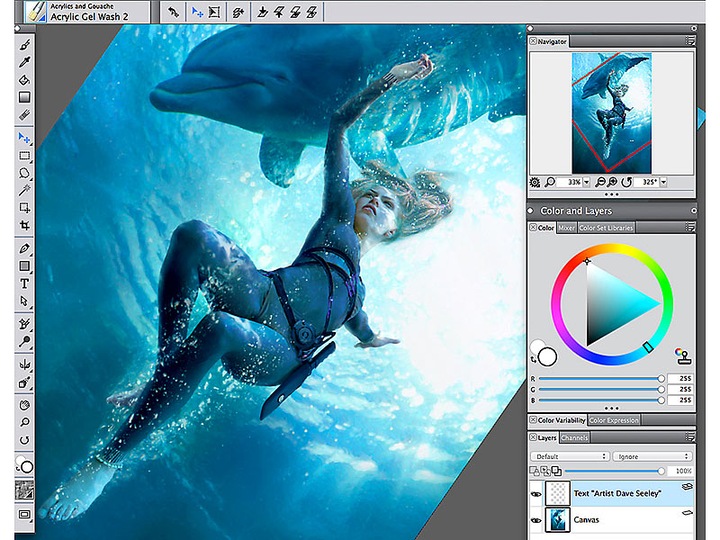Open Navigator panel options menu

pyautogui.click(x=690, y=41)
